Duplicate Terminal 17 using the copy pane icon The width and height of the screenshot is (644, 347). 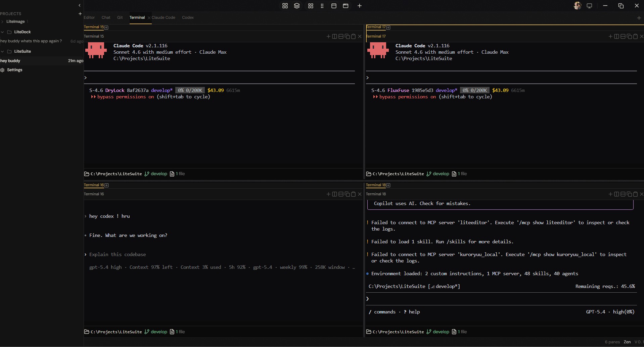click(629, 37)
